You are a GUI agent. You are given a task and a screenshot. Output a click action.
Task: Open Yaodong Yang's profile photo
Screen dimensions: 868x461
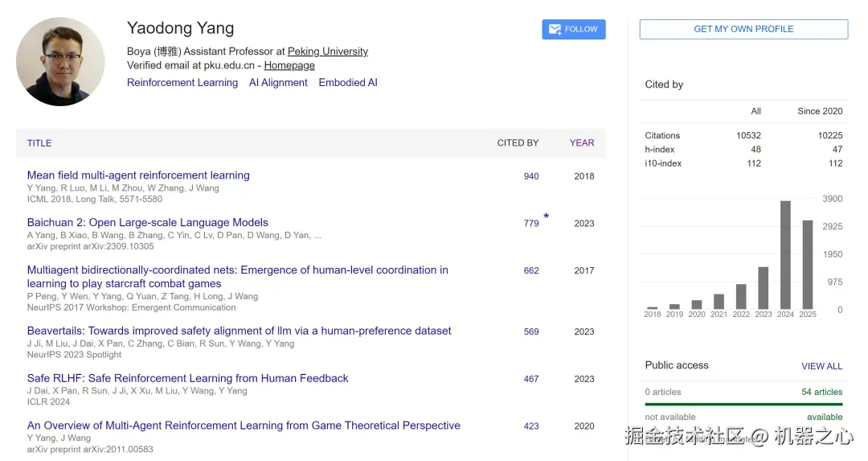point(60,62)
